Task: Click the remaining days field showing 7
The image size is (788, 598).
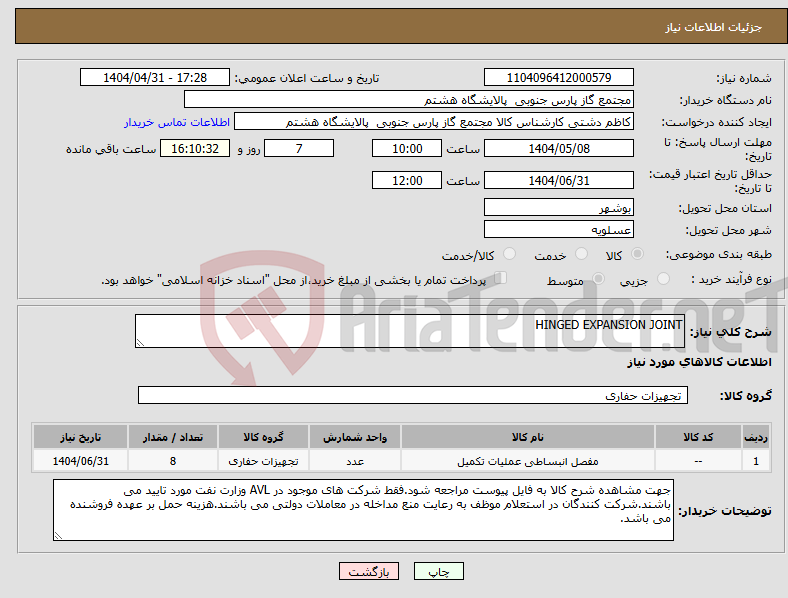Action: pyautogui.click(x=299, y=148)
